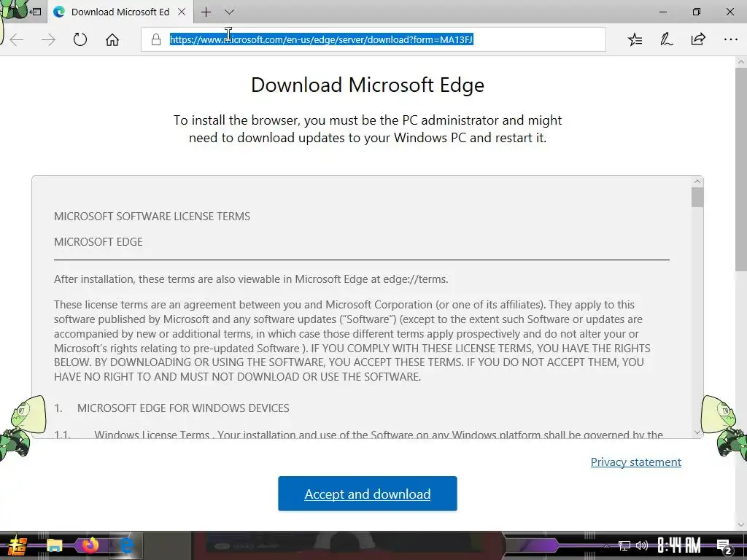The width and height of the screenshot is (747, 560).
Task: Click license terms scroll up arrow
Action: tap(697, 182)
